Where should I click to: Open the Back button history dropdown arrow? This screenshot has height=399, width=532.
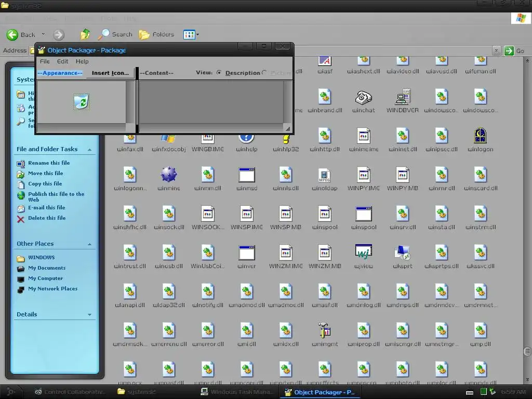click(43, 34)
